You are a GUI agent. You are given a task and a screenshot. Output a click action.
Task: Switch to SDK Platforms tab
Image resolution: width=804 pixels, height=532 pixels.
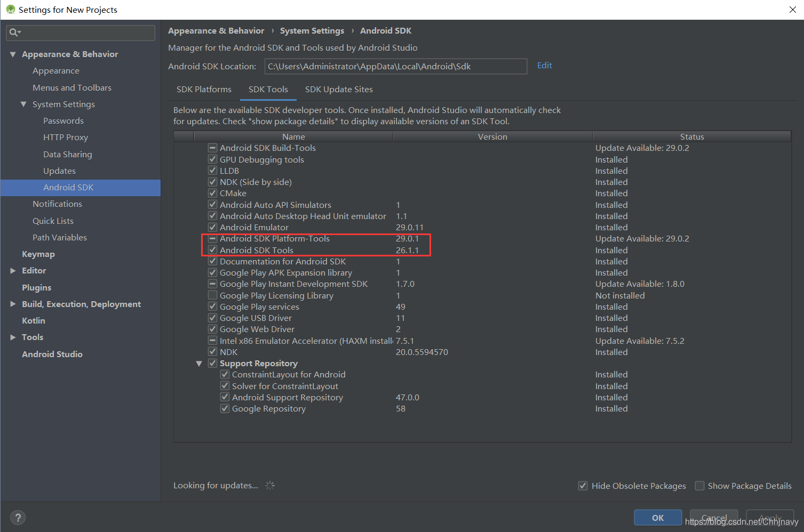coord(204,89)
